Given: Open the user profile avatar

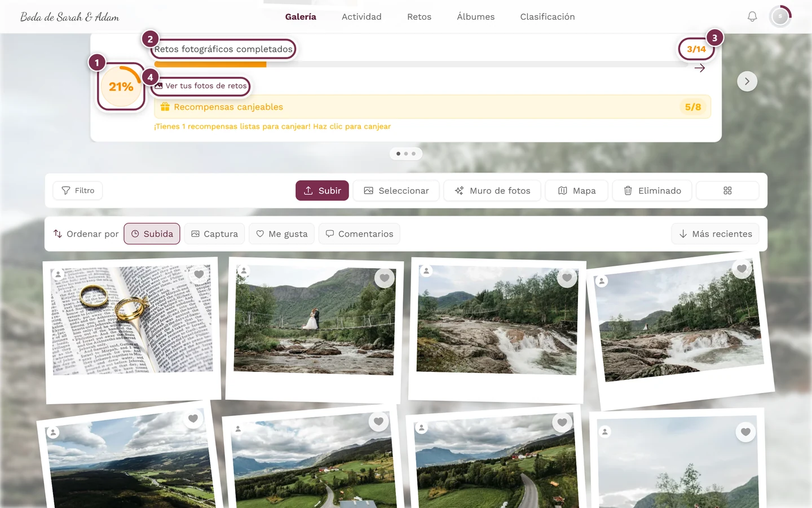Looking at the screenshot, I should pyautogui.click(x=780, y=17).
